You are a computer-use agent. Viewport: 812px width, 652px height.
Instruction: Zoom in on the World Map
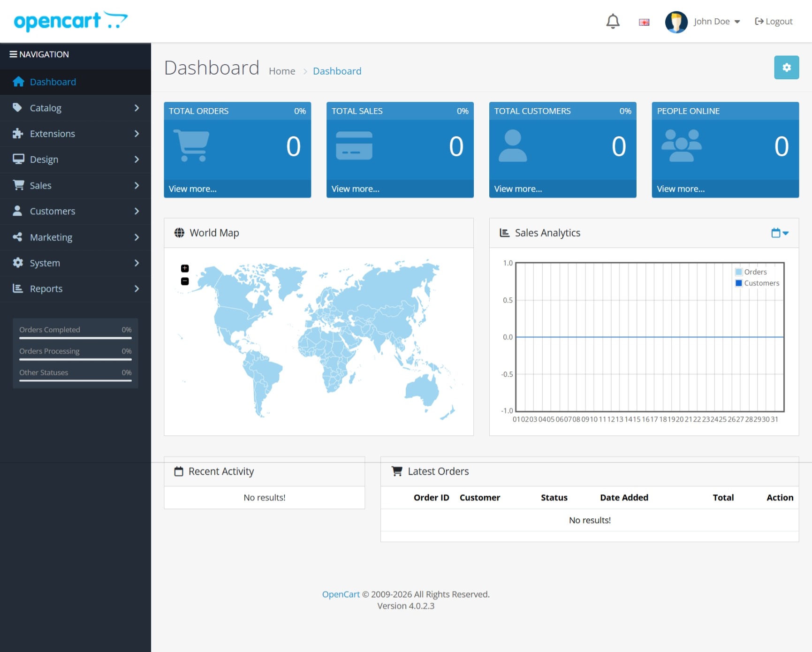185,268
